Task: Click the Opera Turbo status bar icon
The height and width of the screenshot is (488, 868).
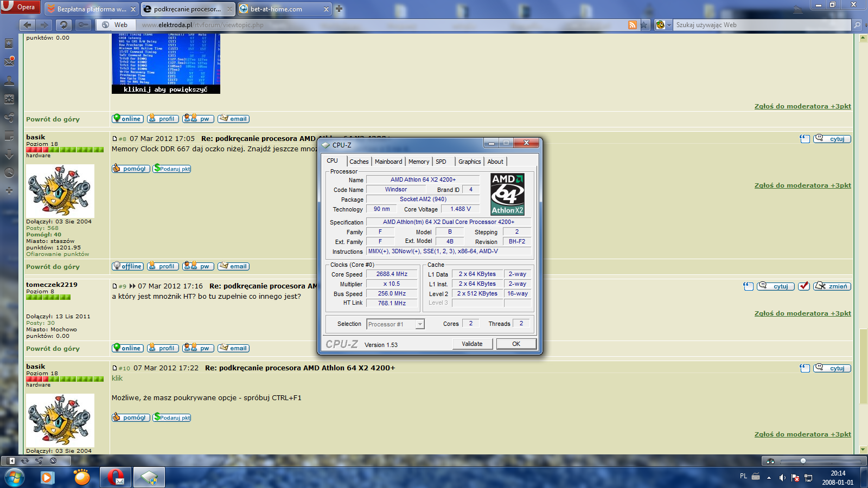Action: [53, 461]
